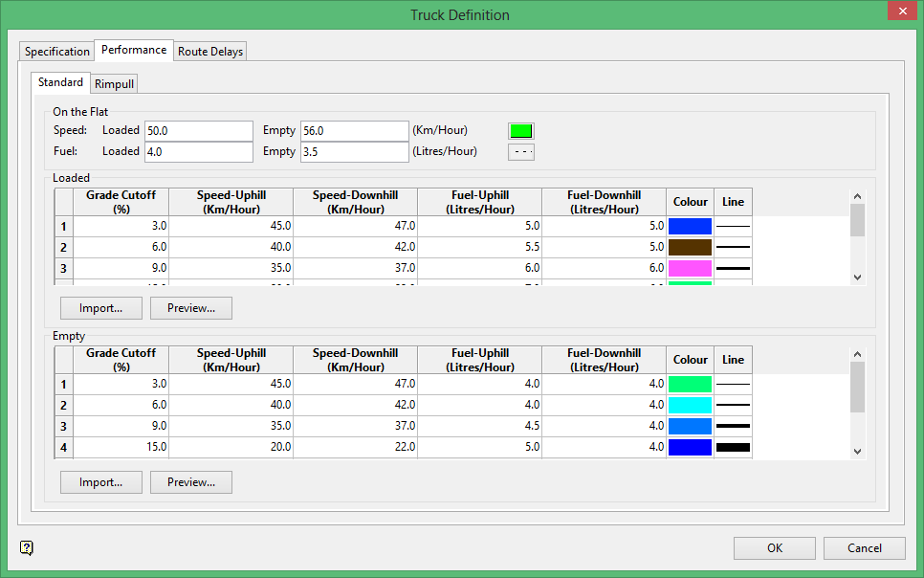Click cyan colour swatch in Empty row 2
Viewport: 924px width, 578px height.
(690, 406)
